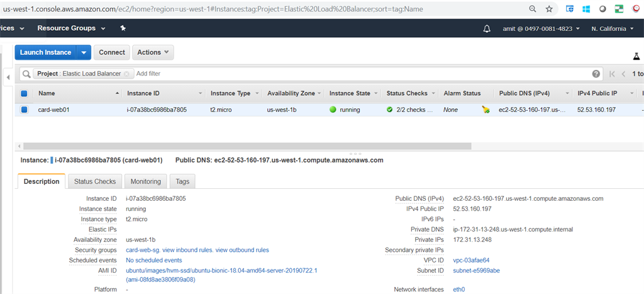This screenshot has height=294, width=644.
Task: Open the card-web-sg security group link
Action: click(x=143, y=250)
